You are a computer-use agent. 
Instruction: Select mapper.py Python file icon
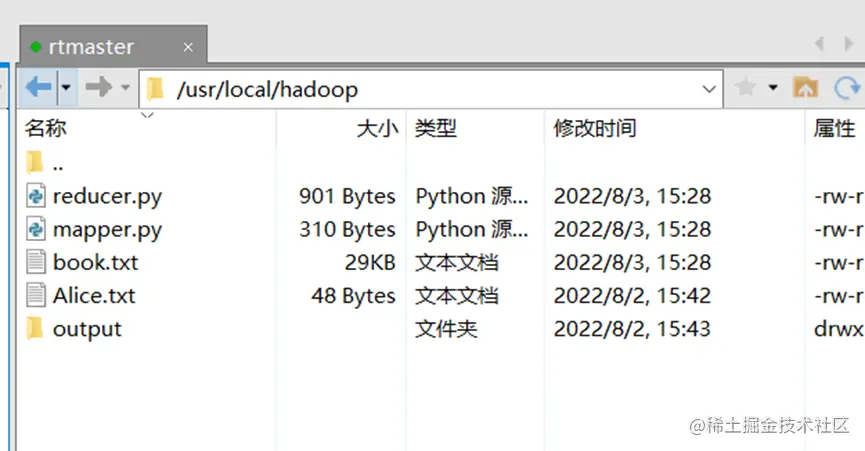(x=35, y=229)
